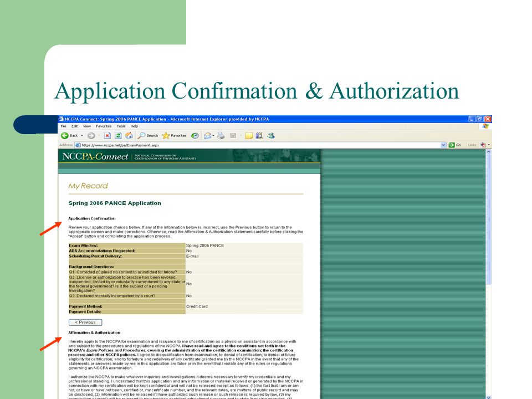Click the vertical scrollbar up arrow

click(x=489, y=152)
